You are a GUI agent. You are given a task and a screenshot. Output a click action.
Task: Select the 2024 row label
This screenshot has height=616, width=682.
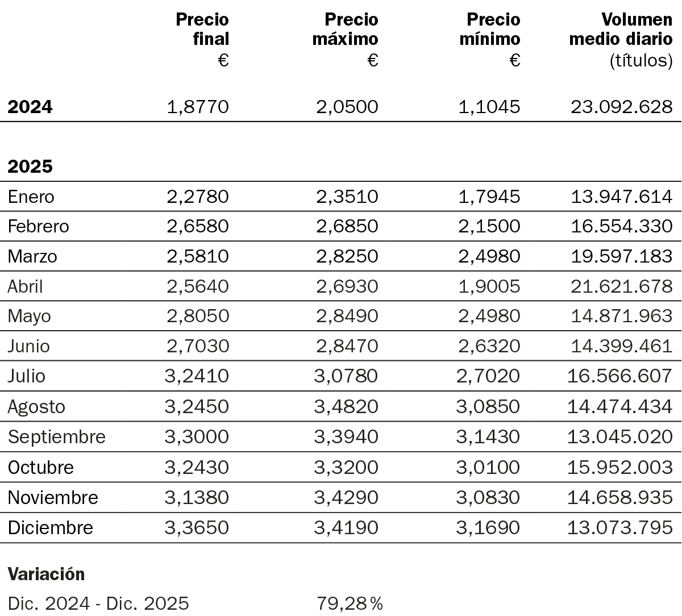(x=30, y=107)
